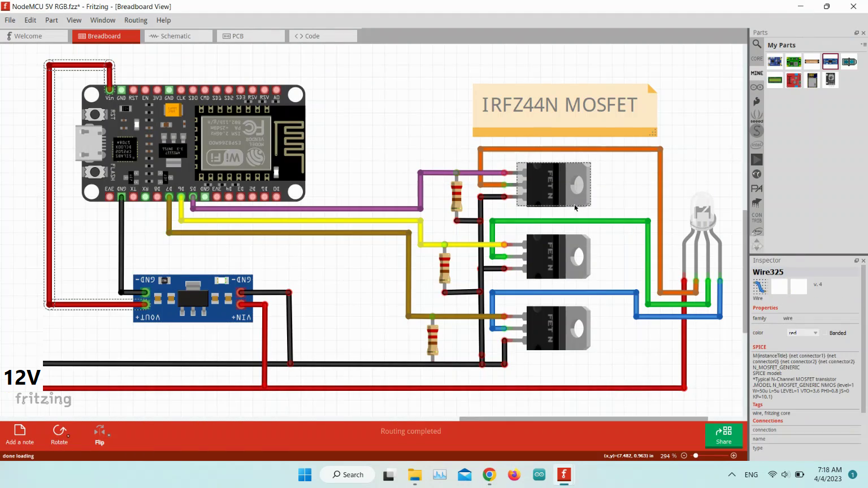Viewport: 868px width, 488px height.
Task: Open My Parts bin options menu
Action: (863, 45)
